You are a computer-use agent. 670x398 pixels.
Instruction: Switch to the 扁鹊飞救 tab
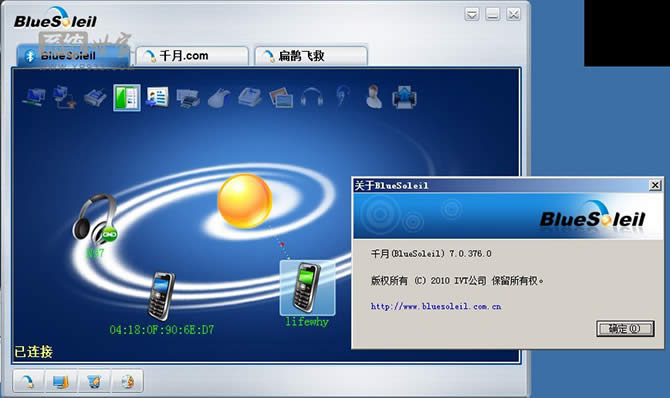point(311,56)
